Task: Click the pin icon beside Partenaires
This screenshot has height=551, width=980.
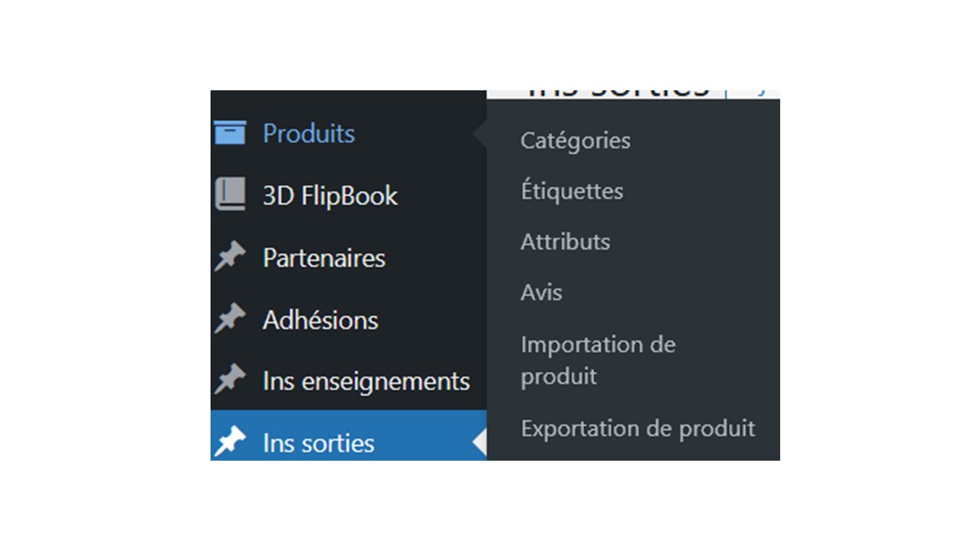Action: (x=230, y=257)
